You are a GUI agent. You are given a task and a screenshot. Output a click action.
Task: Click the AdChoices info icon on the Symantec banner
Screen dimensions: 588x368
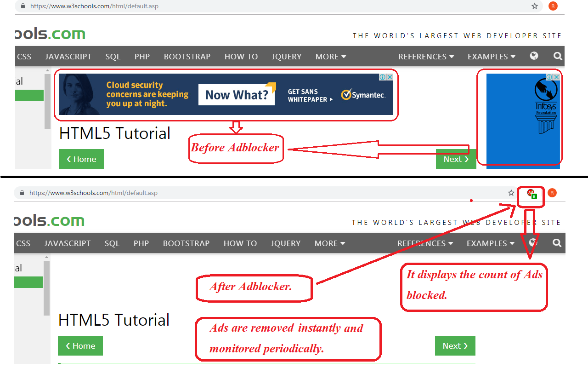click(383, 77)
